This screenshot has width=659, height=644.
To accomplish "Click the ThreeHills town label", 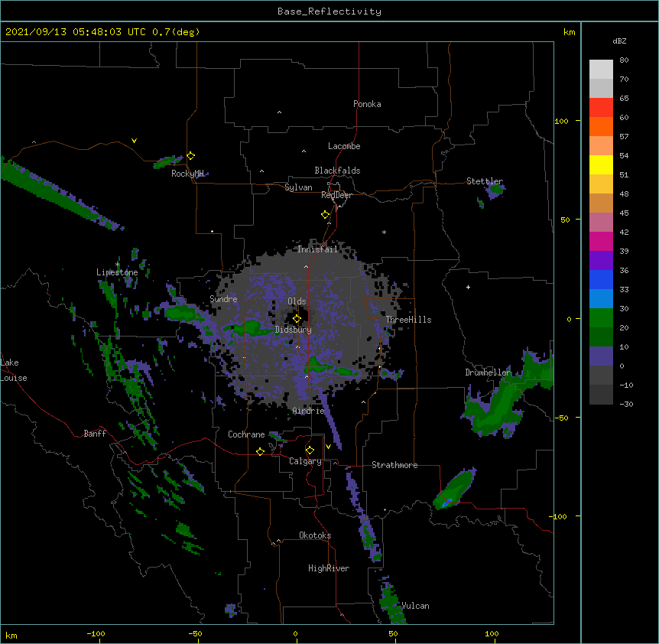I will (x=408, y=320).
